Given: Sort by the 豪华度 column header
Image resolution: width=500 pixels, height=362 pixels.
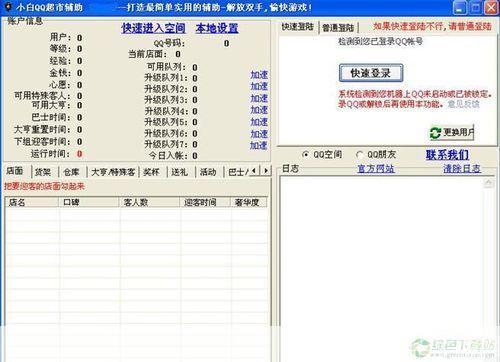Looking at the screenshot, I should pos(249,202).
